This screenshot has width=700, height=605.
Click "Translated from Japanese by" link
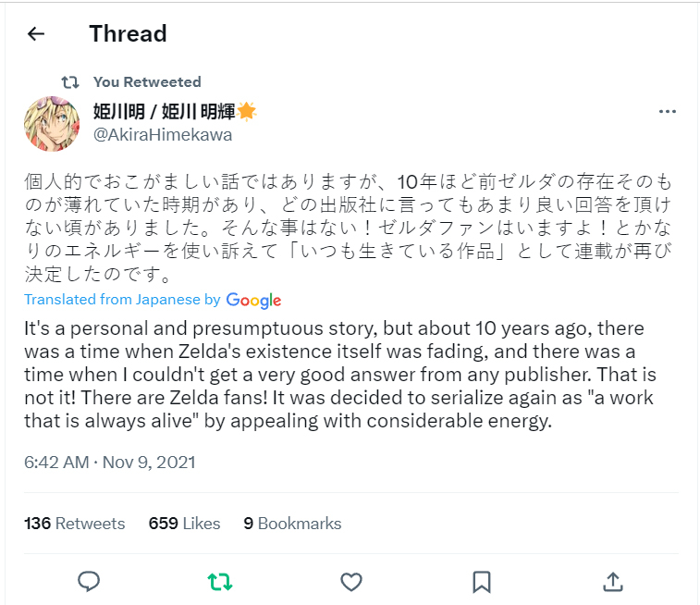(x=122, y=300)
